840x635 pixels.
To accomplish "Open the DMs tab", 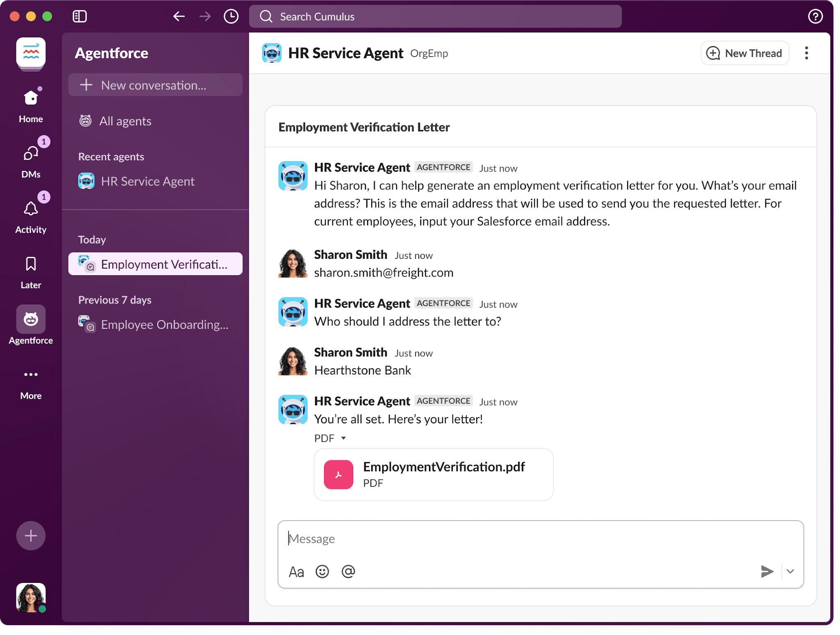I will [x=31, y=160].
